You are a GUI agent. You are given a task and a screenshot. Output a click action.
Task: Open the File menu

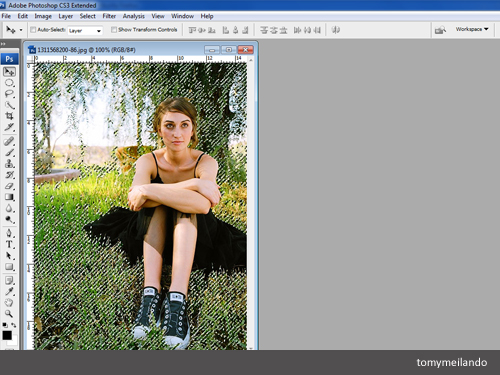pos(6,16)
